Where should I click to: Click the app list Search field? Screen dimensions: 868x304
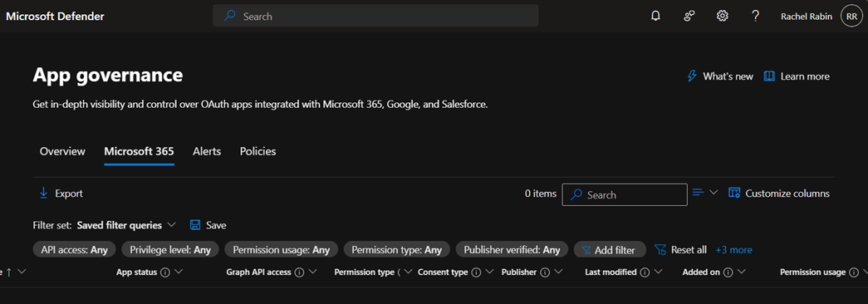pos(625,194)
